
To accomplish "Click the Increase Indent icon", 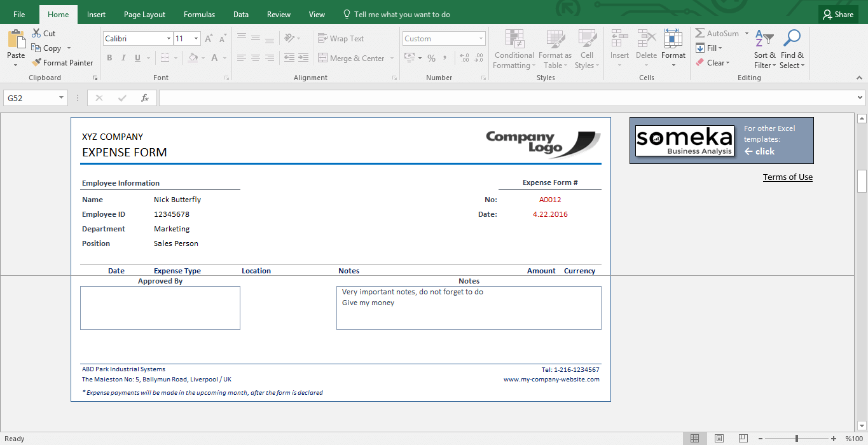I will 304,58.
